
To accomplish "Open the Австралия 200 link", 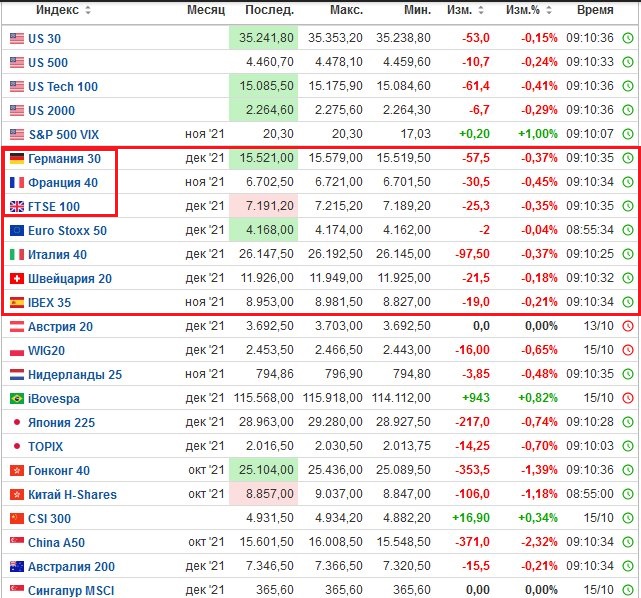I will tap(72, 567).
